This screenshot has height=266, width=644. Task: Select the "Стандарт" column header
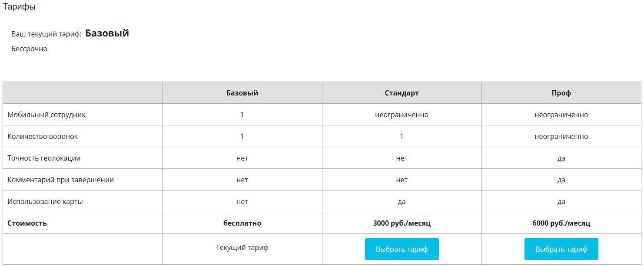tap(402, 93)
